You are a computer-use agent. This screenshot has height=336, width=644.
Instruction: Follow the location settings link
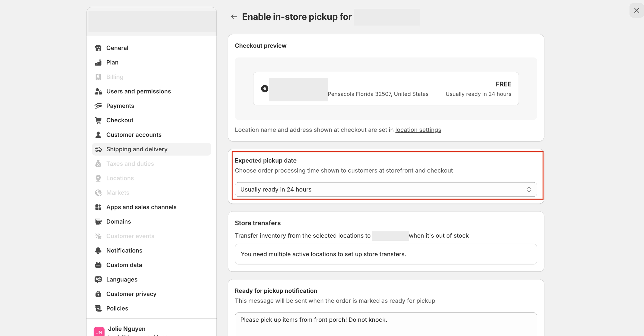click(x=418, y=130)
